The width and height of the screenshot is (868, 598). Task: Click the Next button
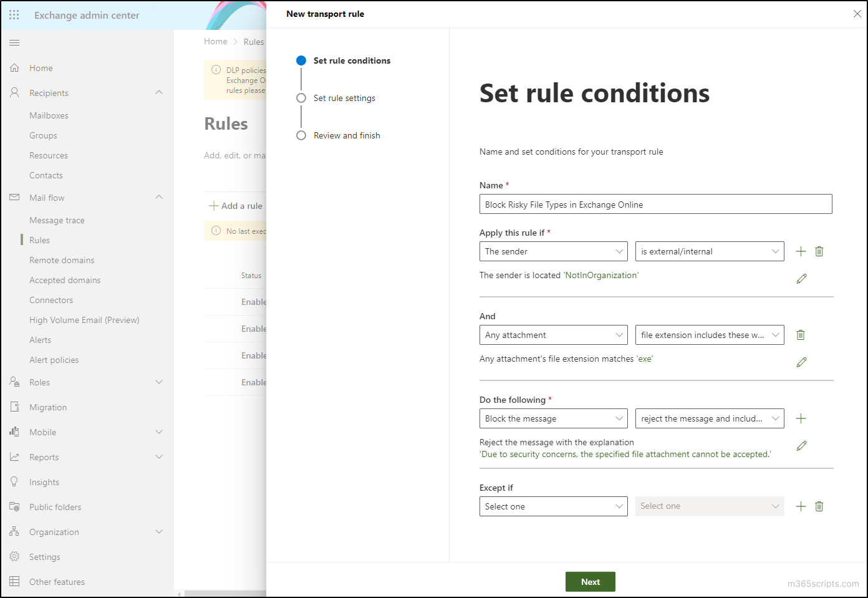(590, 581)
